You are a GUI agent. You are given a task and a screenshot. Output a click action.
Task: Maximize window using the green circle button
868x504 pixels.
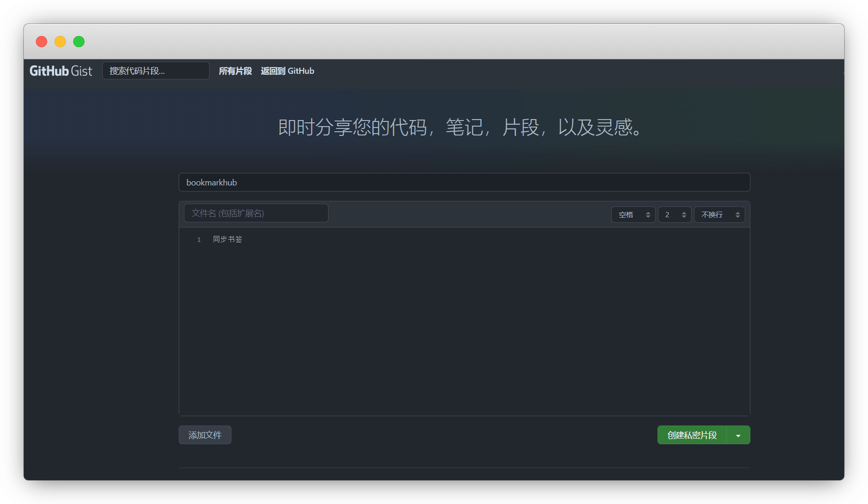[x=79, y=42]
